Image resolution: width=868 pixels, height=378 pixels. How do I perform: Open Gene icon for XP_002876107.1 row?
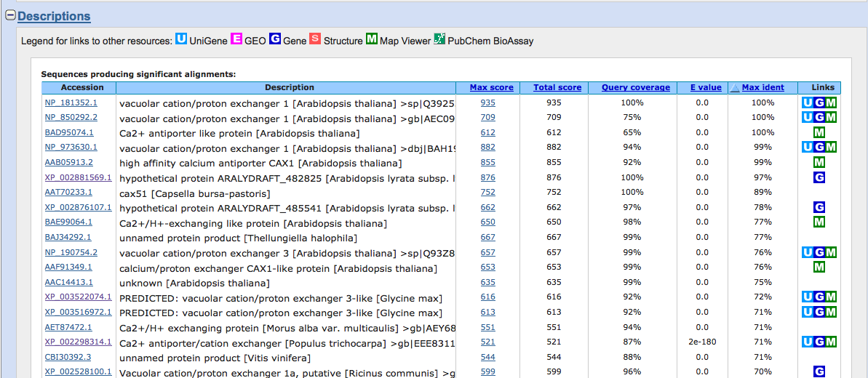819,208
